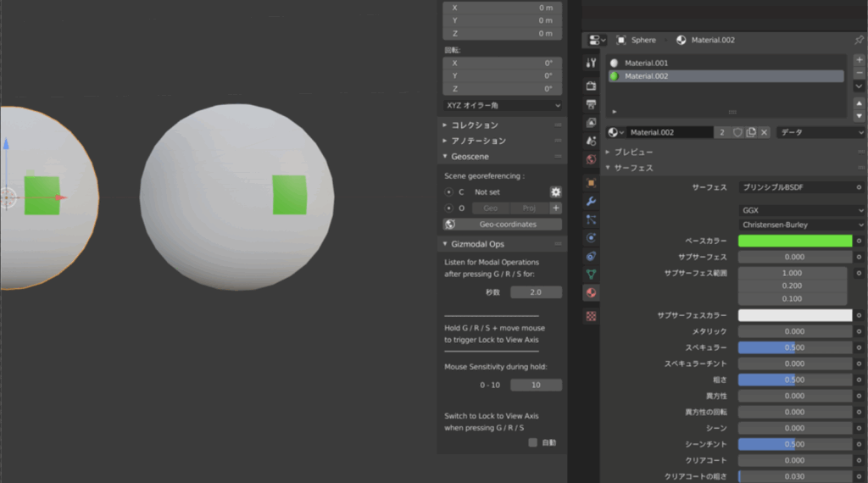
Task: Click the green ベースカラー color swatch
Action: pos(794,241)
